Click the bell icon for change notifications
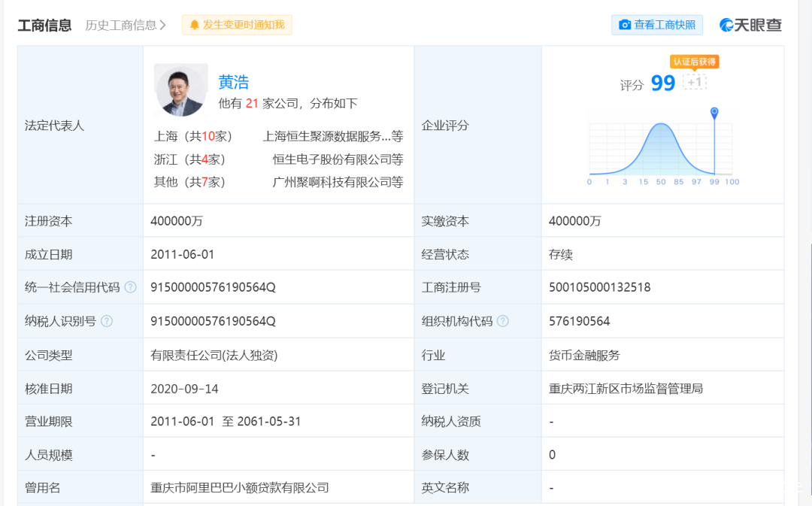812x506 pixels. 195,25
